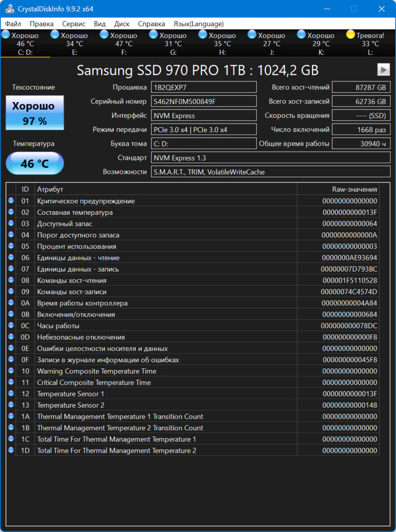Select the K: disk at 29 °C

pos(321,44)
